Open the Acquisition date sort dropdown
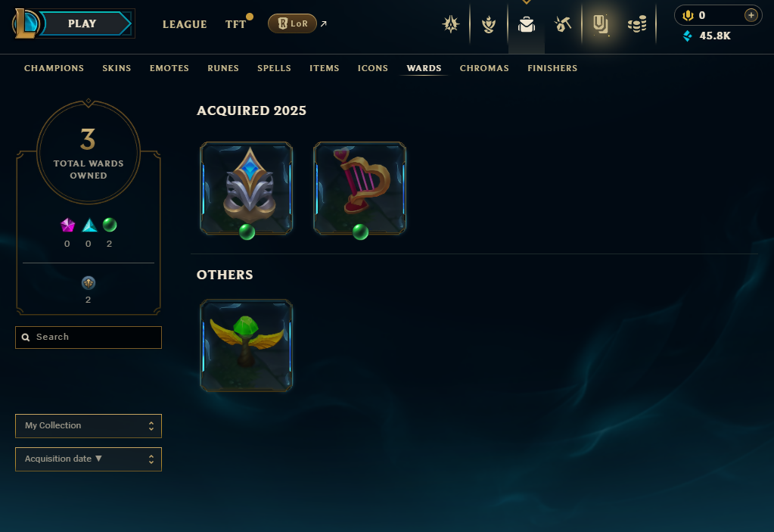This screenshot has height=532, width=774. pos(89,459)
